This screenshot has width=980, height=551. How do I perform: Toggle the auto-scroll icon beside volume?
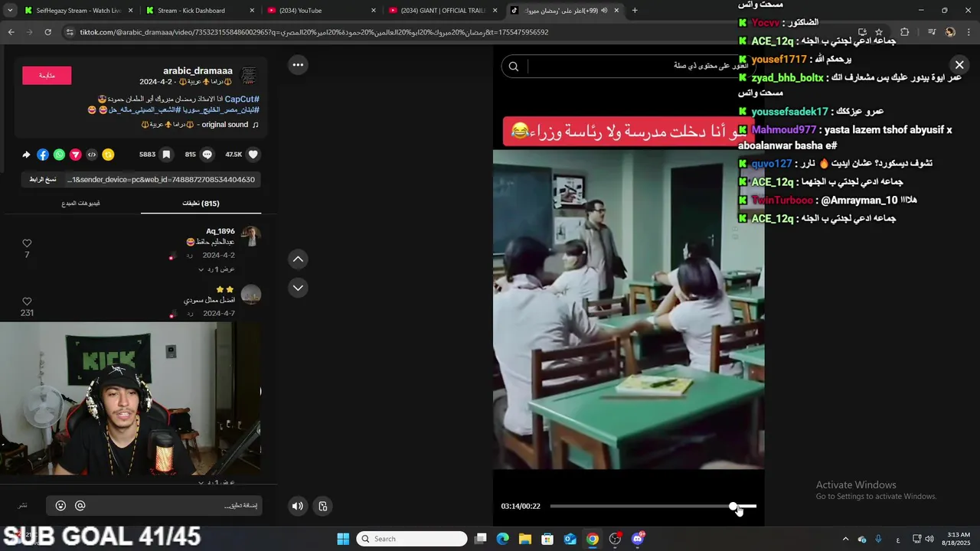[x=323, y=506]
